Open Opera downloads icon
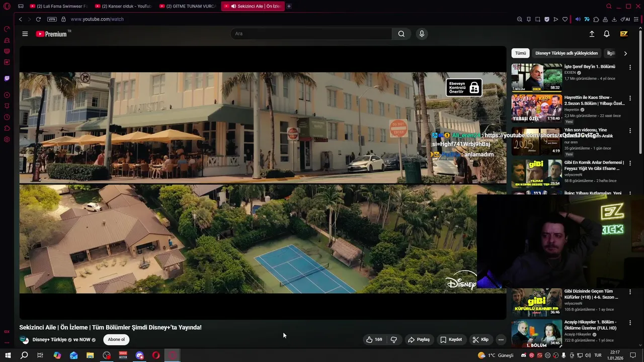644x362 pixels. (614, 19)
